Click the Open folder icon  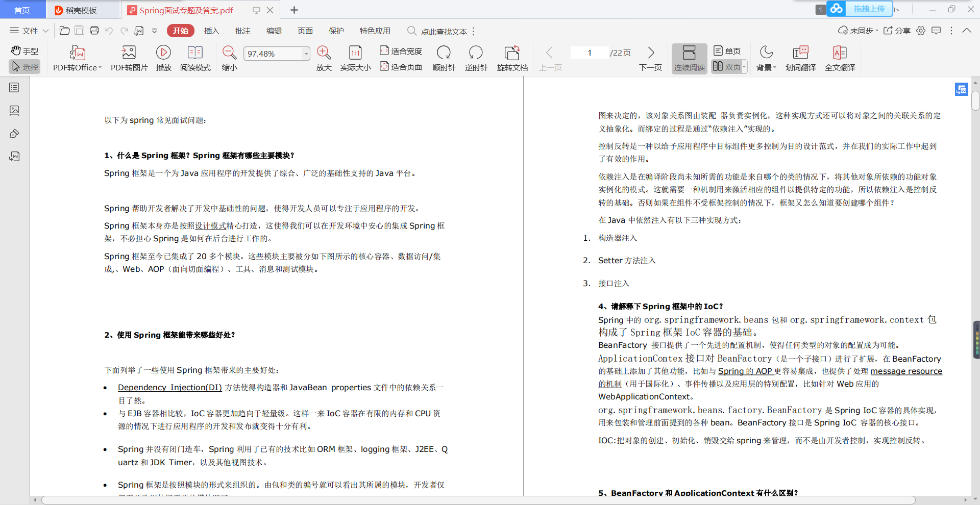point(65,31)
